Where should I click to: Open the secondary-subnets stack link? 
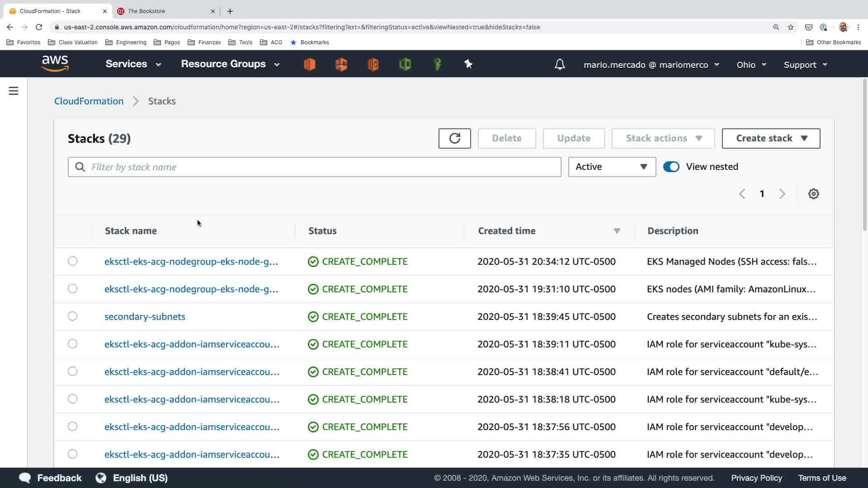(x=145, y=317)
